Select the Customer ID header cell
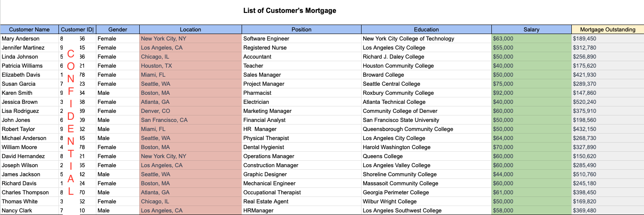The height and width of the screenshot is (215, 644). [77, 30]
